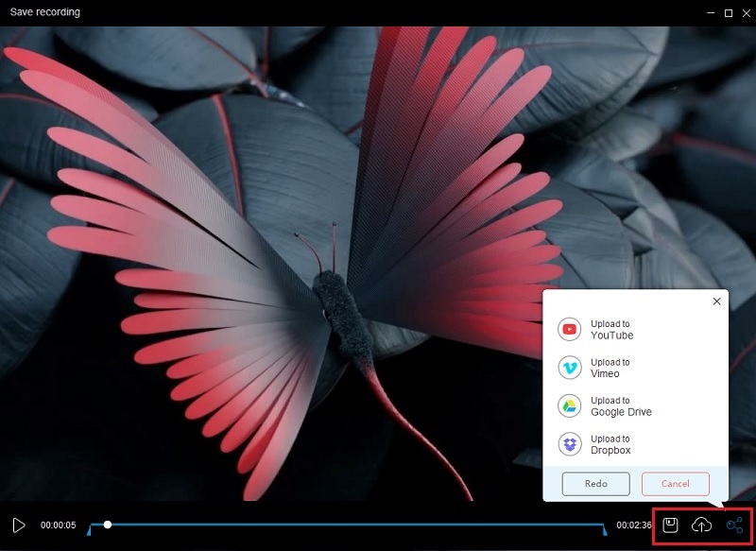Play the recorded video
Screen dimensions: 756x551
point(17,524)
